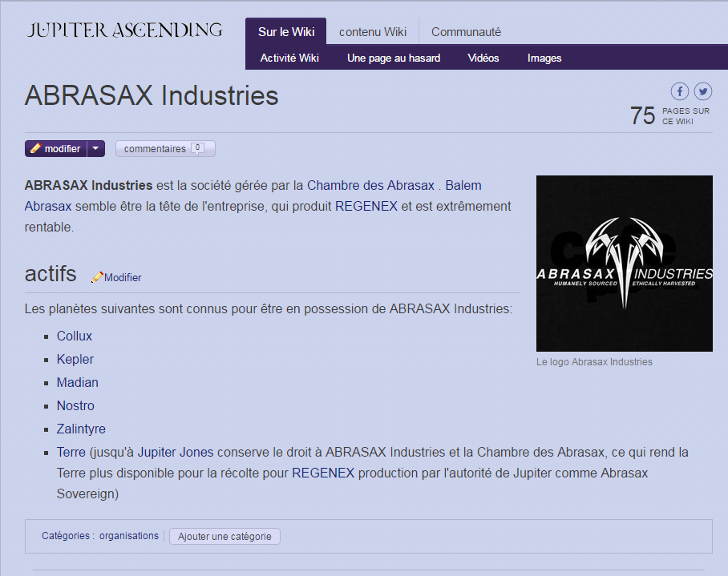Visit Une page au hasard

pyautogui.click(x=393, y=57)
